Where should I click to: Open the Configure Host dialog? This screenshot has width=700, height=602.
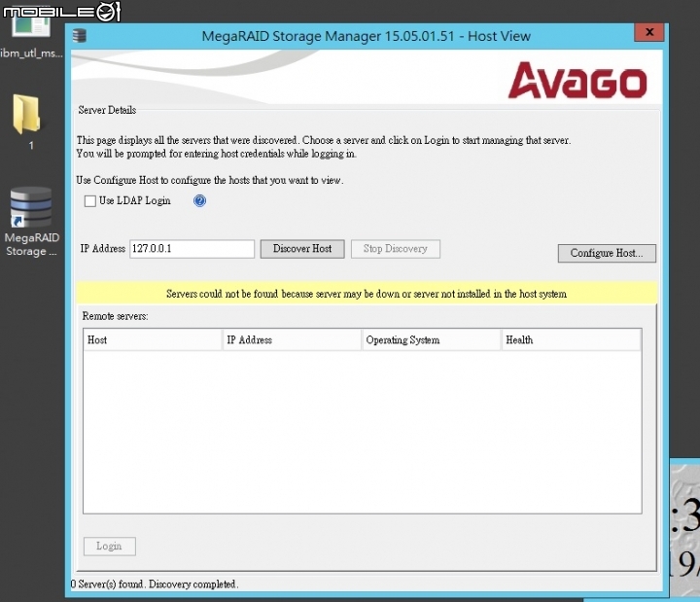[x=607, y=253]
